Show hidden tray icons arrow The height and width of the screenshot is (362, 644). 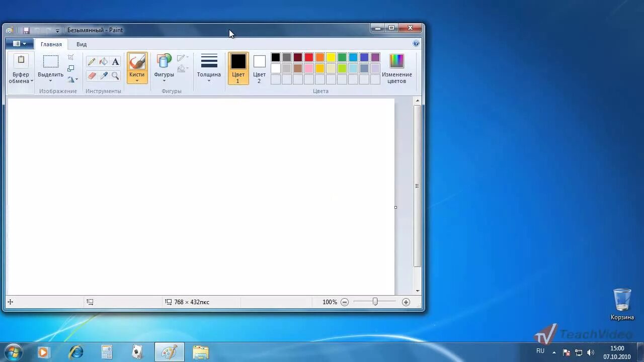coord(554,352)
